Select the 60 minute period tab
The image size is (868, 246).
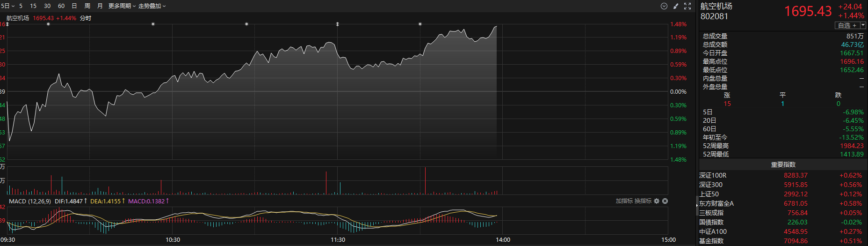pyautogui.click(x=61, y=6)
